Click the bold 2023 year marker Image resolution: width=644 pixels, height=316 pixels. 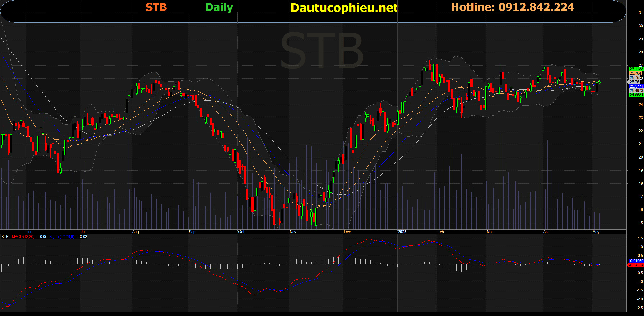pyautogui.click(x=402, y=232)
